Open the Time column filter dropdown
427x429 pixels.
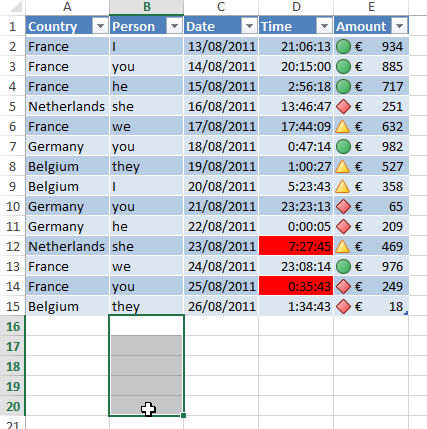[x=324, y=26]
